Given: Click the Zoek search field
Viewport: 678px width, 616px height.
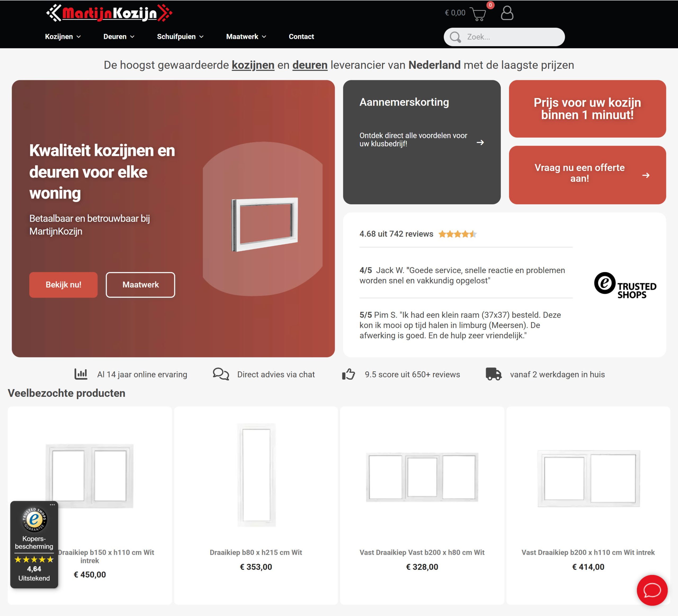Looking at the screenshot, I should (504, 37).
